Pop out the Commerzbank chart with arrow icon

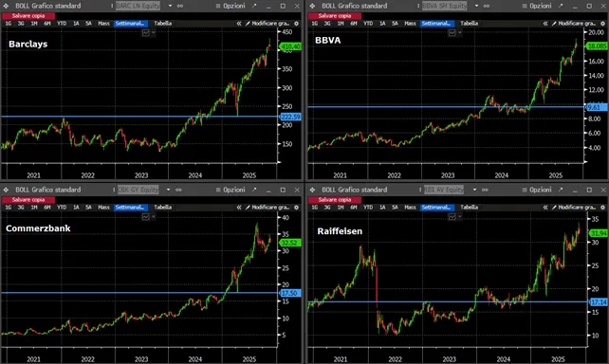[x=254, y=190]
